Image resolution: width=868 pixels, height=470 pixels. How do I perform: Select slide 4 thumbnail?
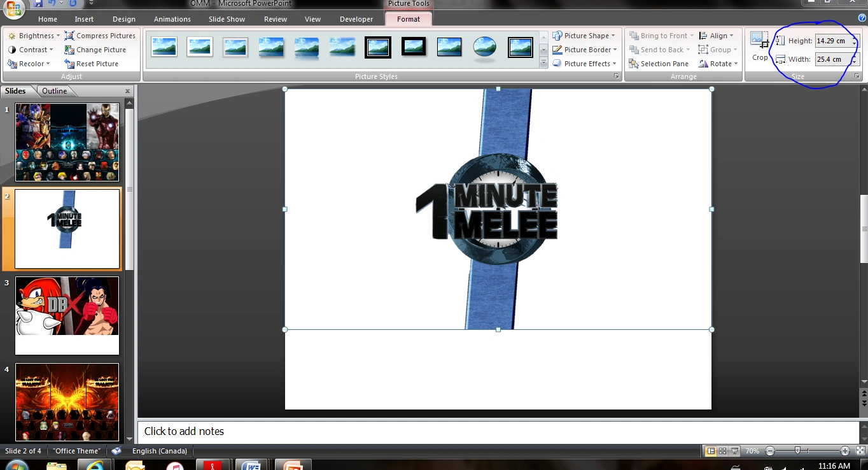pyautogui.click(x=67, y=402)
